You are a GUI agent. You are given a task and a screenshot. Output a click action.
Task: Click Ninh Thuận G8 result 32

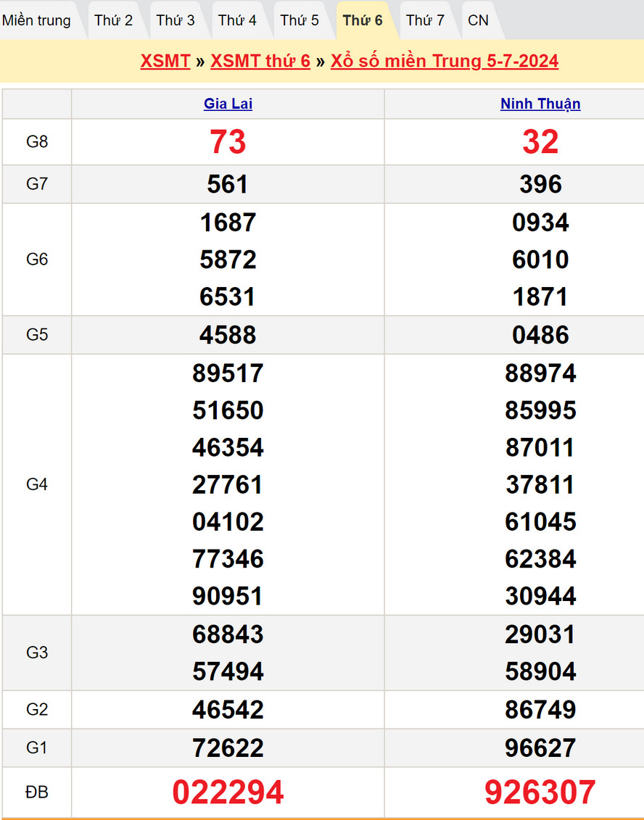tap(540, 142)
